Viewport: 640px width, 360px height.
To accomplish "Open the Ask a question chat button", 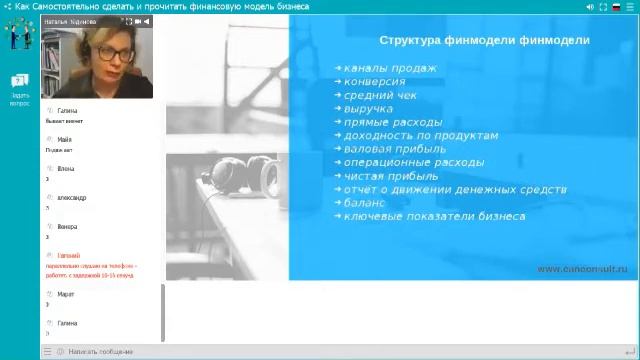I will (20, 90).
